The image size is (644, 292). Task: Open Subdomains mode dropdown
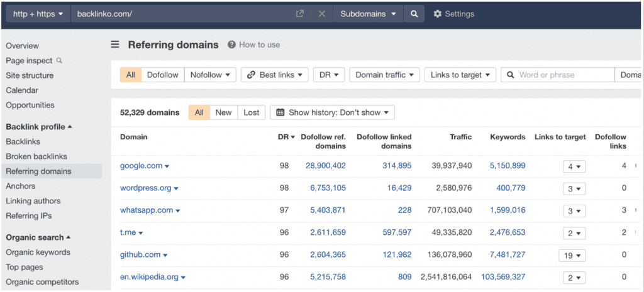[x=368, y=14]
